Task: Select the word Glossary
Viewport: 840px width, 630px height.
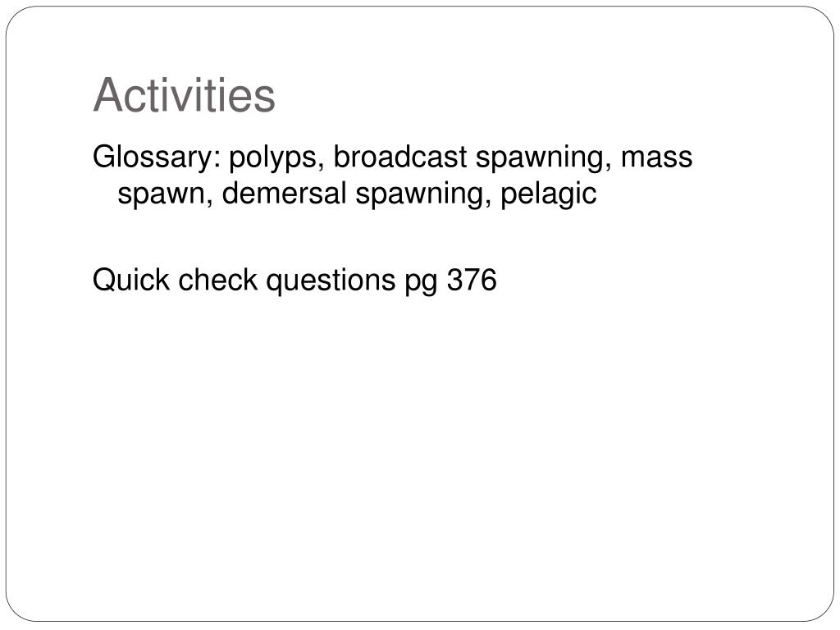Action: (x=153, y=157)
